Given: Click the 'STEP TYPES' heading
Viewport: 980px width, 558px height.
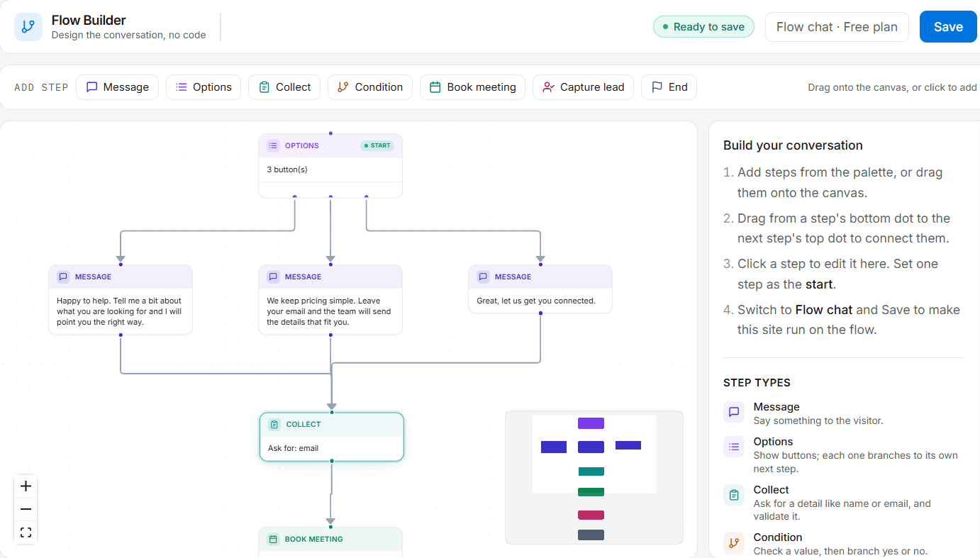Looking at the screenshot, I should pyautogui.click(x=757, y=383).
